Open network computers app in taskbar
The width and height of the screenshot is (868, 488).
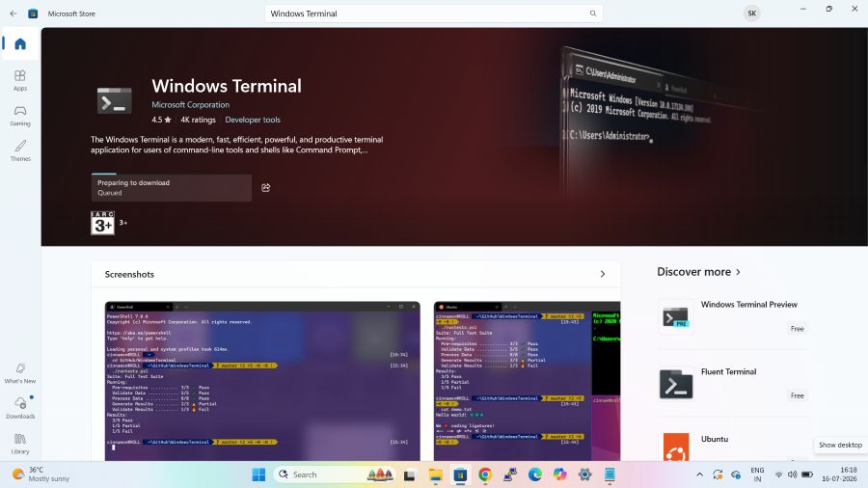click(510, 474)
